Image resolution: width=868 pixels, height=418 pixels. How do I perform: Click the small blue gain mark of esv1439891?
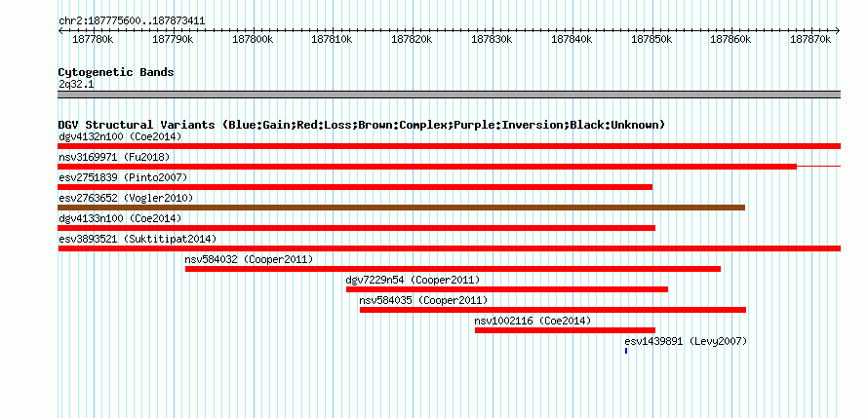click(x=626, y=351)
